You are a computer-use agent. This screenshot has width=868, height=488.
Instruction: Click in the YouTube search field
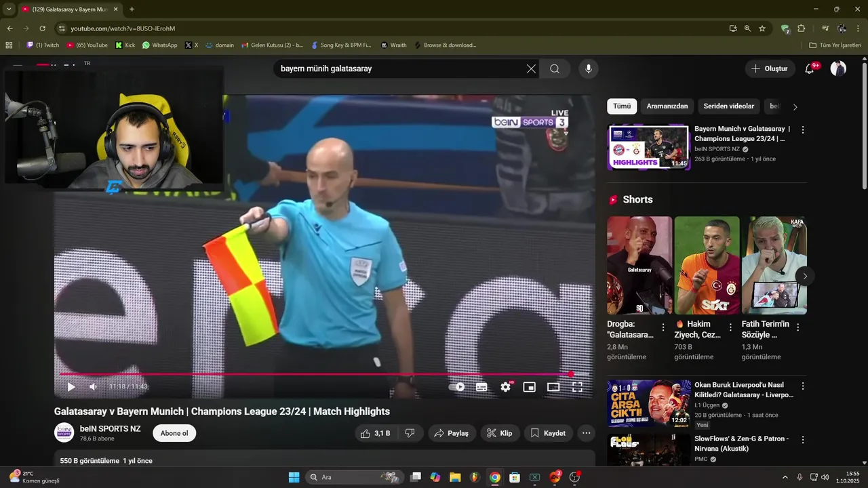click(x=399, y=68)
